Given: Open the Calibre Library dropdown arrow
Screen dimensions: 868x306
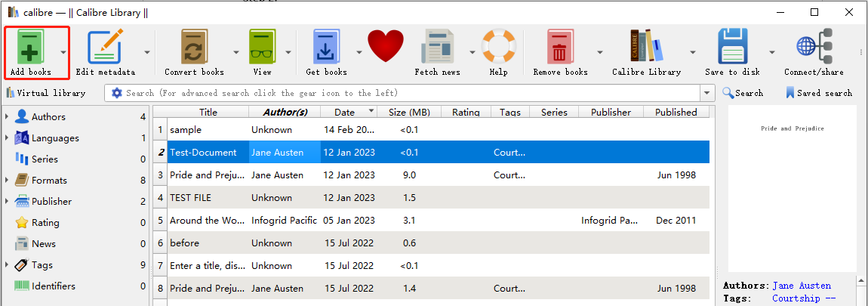Looking at the screenshot, I should 693,52.
